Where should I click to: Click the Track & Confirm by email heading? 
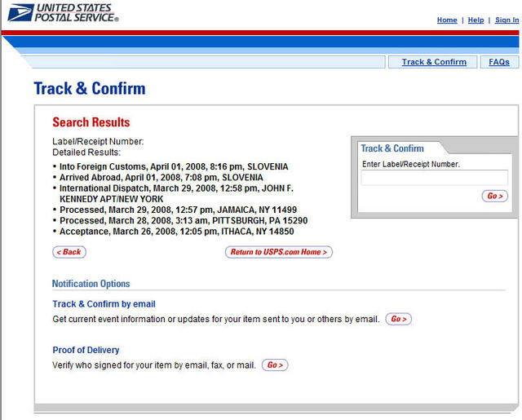click(104, 304)
